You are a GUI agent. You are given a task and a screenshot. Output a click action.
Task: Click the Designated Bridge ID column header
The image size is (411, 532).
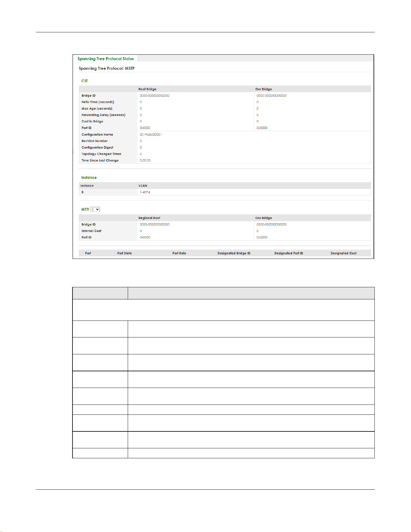click(234, 253)
